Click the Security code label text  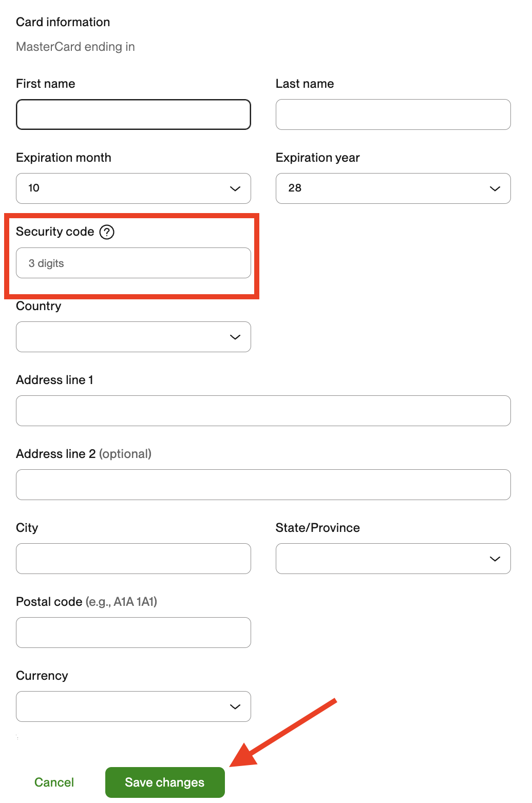tap(55, 232)
